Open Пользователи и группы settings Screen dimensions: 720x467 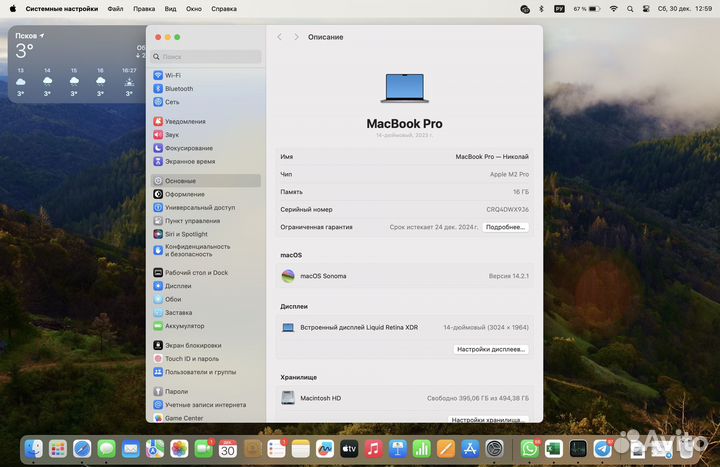(x=206, y=372)
